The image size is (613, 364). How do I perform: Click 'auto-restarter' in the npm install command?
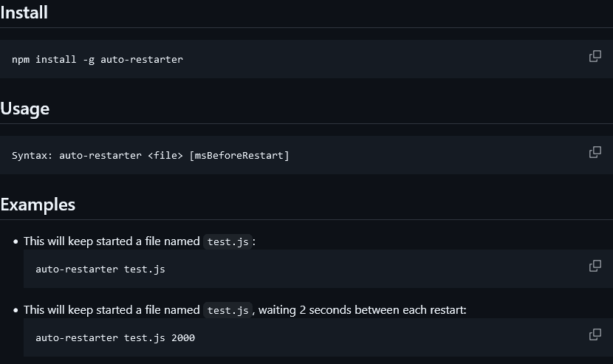[x=142, y=59]
